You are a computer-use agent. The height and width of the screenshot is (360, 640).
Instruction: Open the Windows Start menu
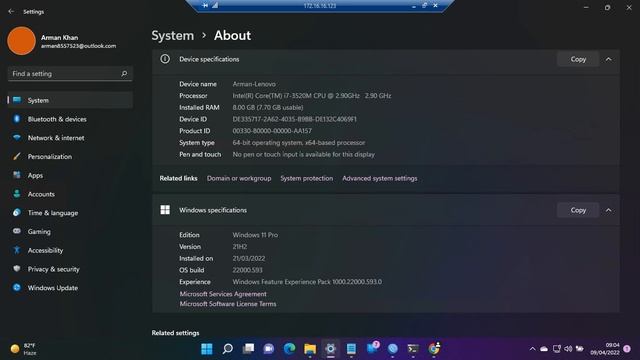(207, 349)
